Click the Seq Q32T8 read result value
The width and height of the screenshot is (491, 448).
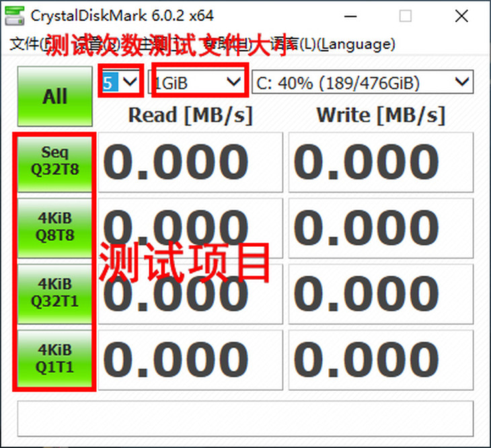[190, 162]
